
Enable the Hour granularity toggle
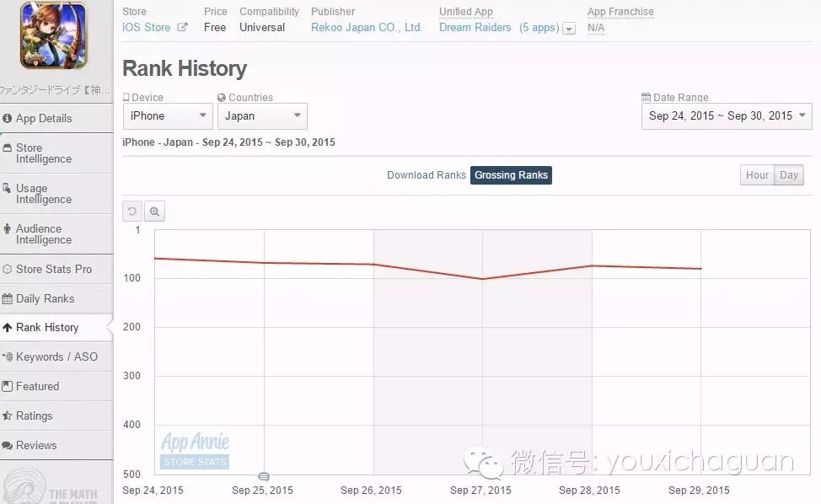coord(756,174)
